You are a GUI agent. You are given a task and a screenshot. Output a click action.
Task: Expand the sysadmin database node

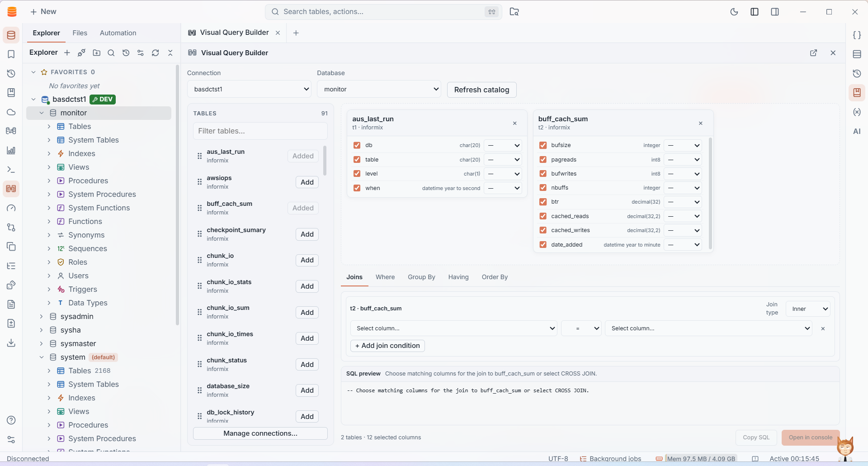(41, 316)
